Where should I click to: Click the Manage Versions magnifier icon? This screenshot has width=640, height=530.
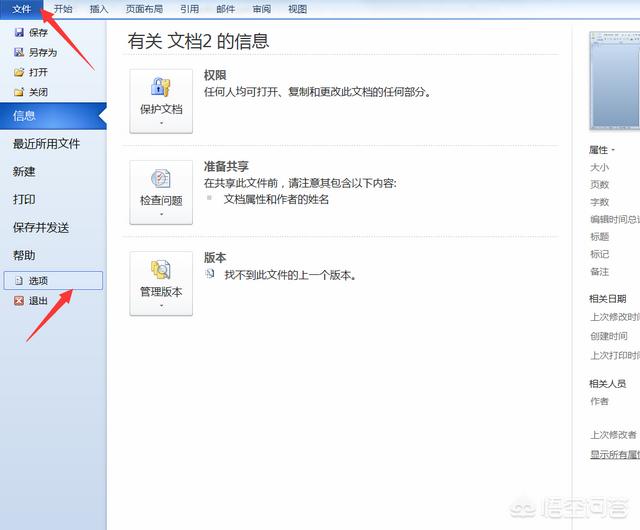tap(161, 269)
